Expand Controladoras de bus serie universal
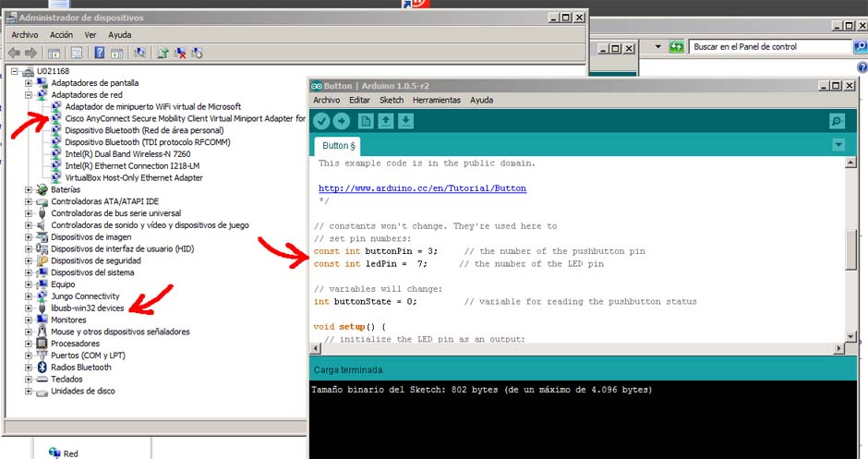This screenshot has width=868, height=459. click(29, 213)
